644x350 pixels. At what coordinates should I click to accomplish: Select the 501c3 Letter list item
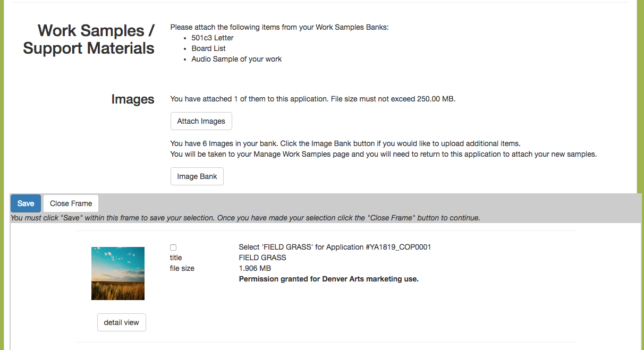point(213,38)
